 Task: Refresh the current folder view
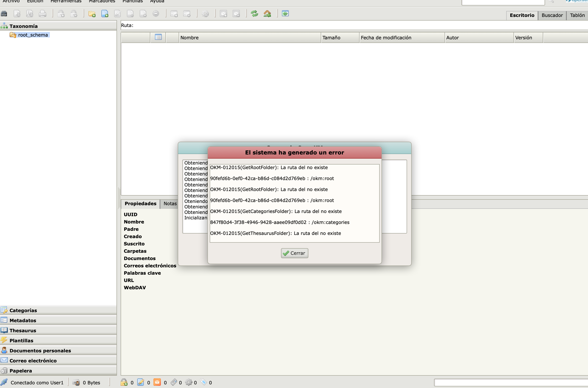point(254,14)
